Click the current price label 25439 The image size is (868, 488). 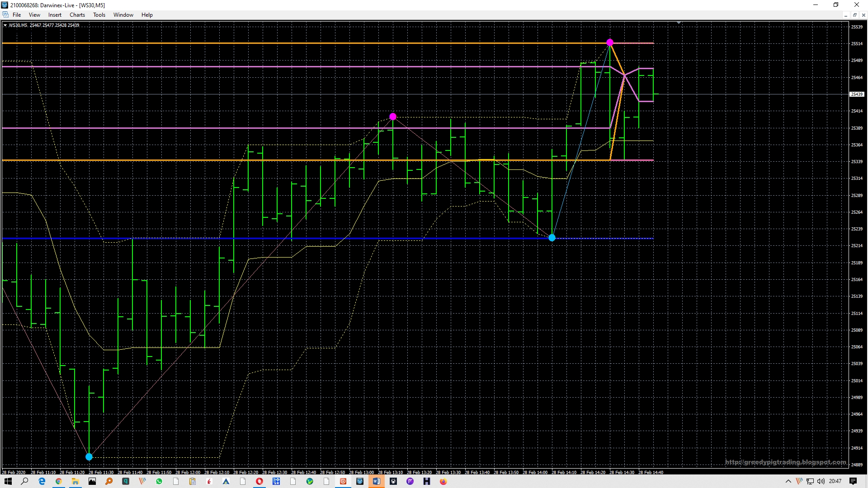click(857, 94)
